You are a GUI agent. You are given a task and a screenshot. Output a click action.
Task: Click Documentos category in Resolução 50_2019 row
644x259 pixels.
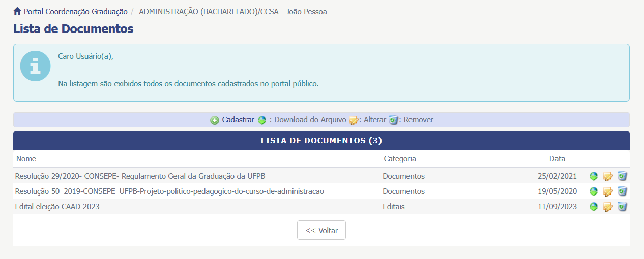pos(403,191)
